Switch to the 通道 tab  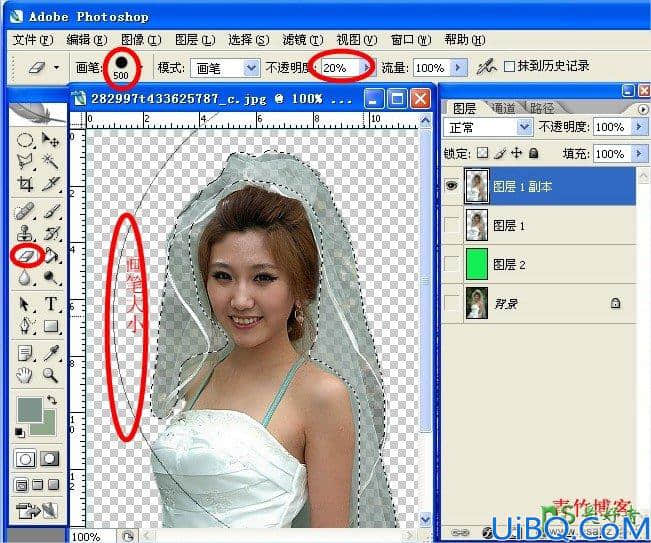(503, 108)
